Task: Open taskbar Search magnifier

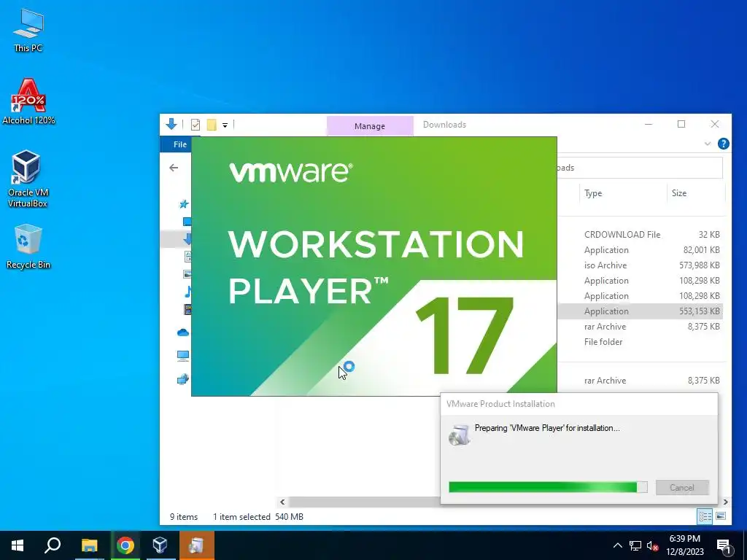Action: pyautogui.click(x=53, y=545)
